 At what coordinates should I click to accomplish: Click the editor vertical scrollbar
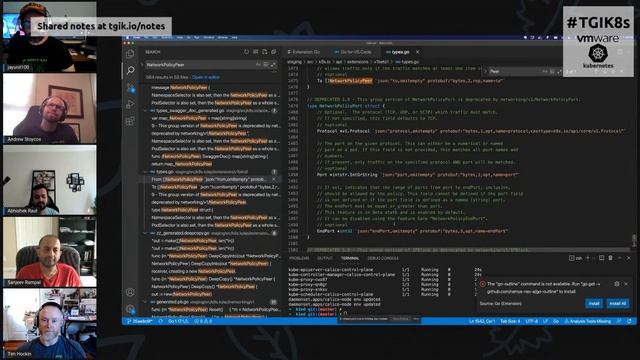(634, 240)
